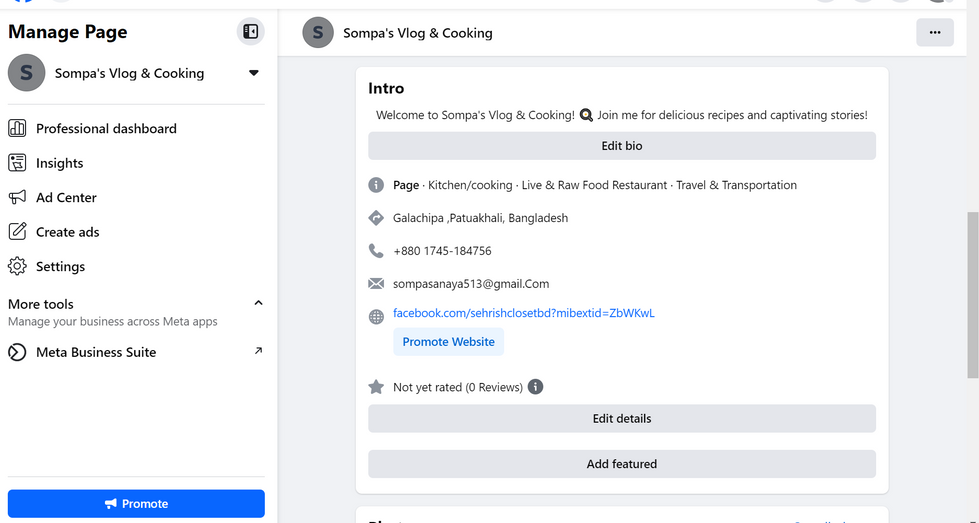Click the rating star icon
Viewport: 979px width, 523px height.
pos(376,387)
